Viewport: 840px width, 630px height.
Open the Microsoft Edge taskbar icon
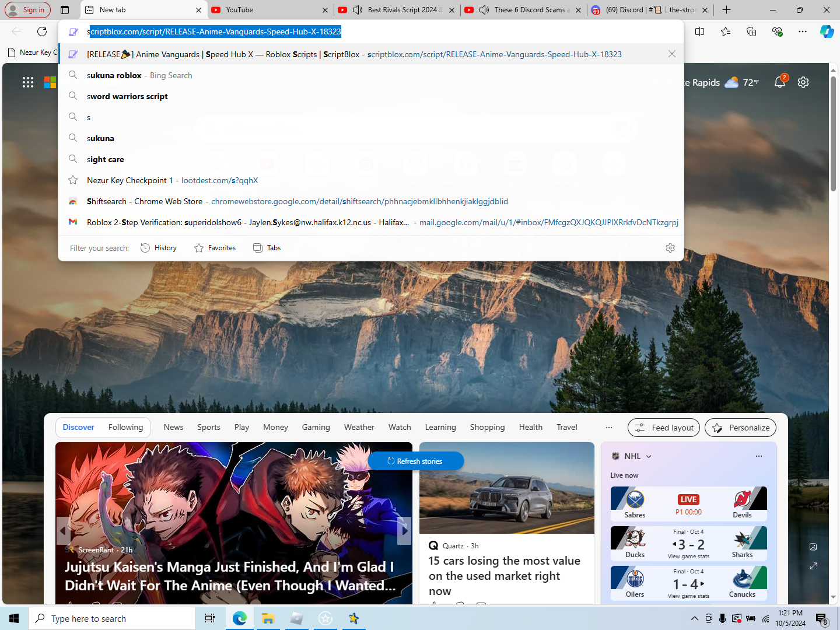click(x=239, y=618)
